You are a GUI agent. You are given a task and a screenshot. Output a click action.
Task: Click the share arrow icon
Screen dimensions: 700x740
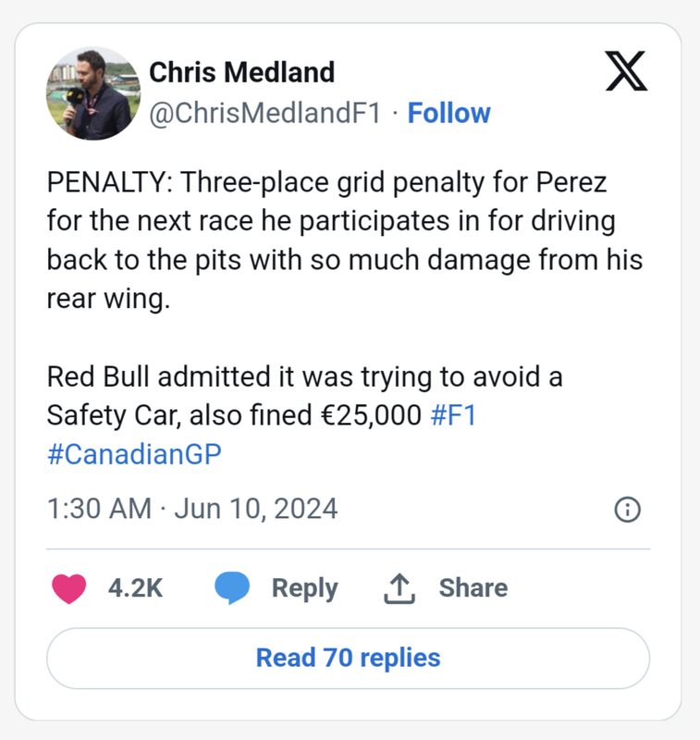tap(399, 588)
